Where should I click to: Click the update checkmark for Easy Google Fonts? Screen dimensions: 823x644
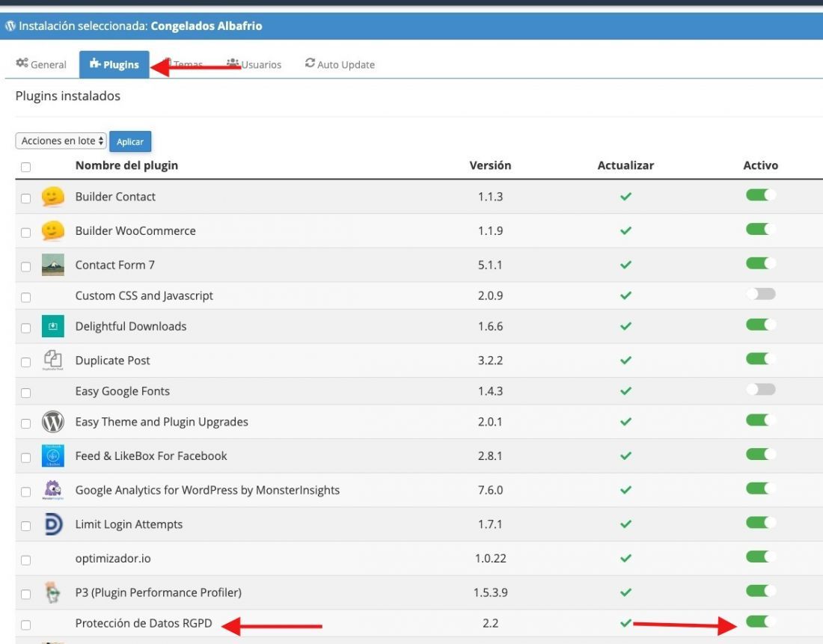625,391
